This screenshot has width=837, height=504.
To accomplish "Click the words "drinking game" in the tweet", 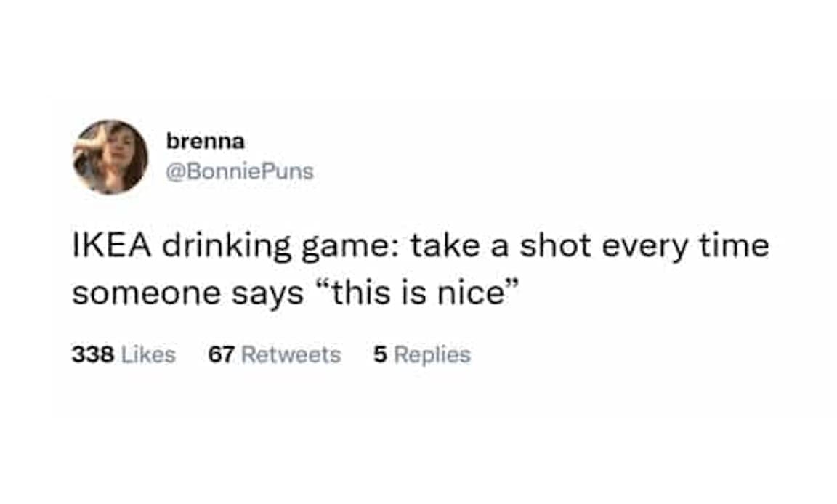I will point(270,247).
